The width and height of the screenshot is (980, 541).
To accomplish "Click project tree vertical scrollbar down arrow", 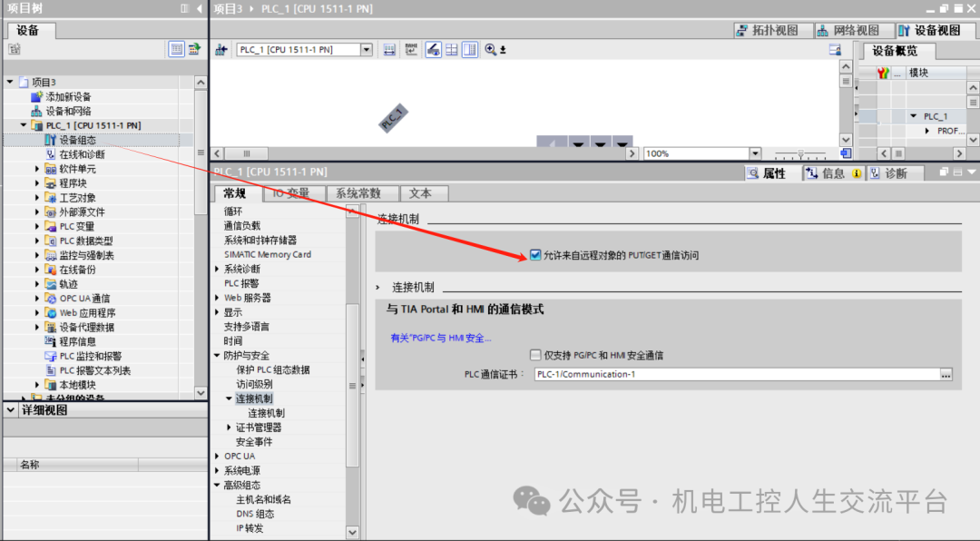I will [x=201, y=393].
